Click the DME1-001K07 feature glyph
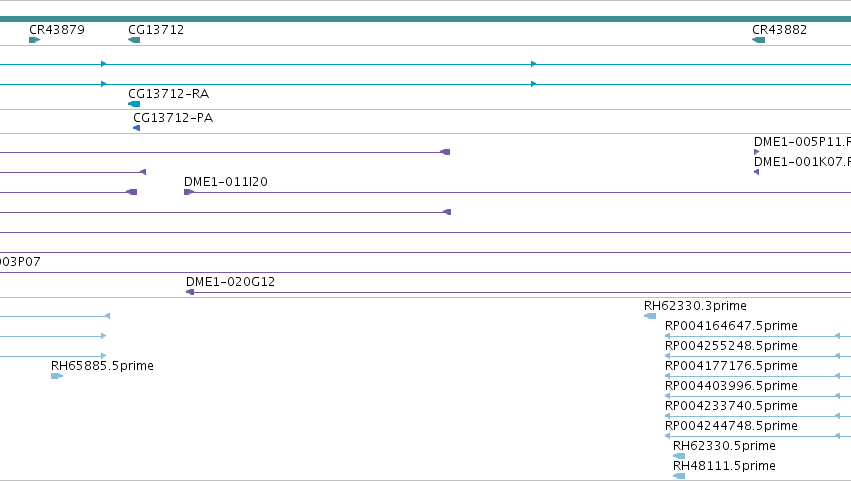851x481 pixels. 757,172
